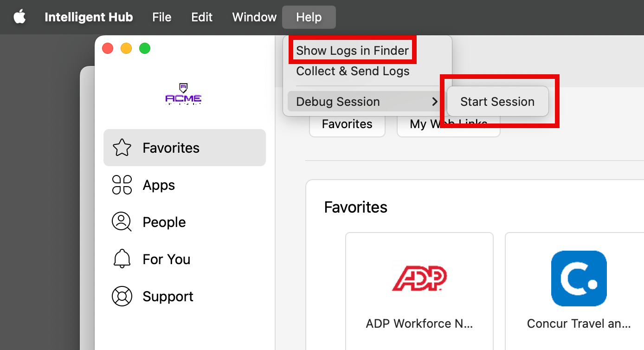This screenshot has width=644, height=350.
Task: Click the File menu
Action: [161, 17]
